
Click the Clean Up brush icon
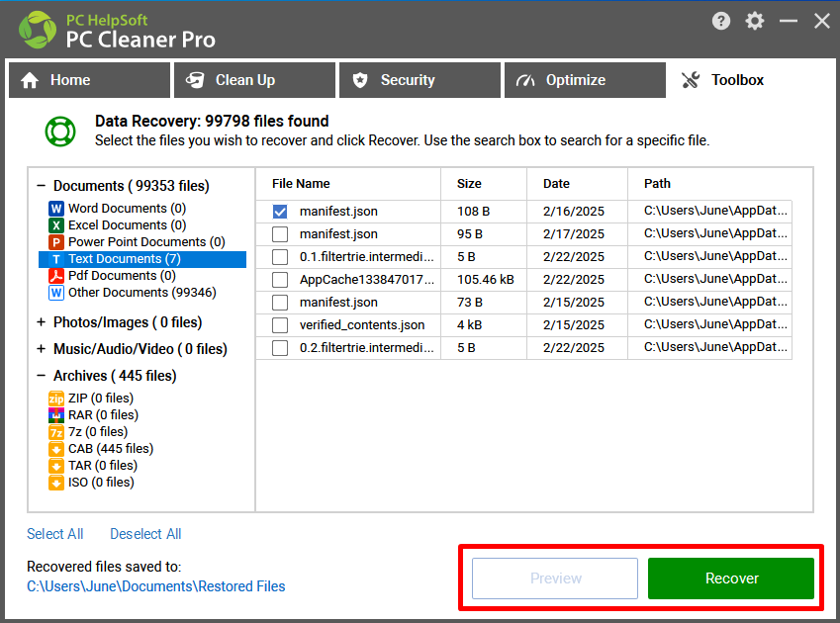195,80
